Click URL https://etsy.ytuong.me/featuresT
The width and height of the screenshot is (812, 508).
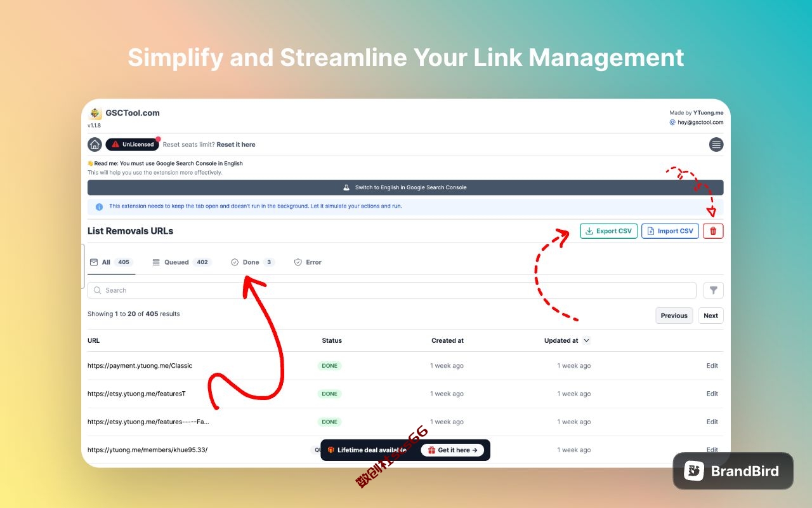click(136, 394)
